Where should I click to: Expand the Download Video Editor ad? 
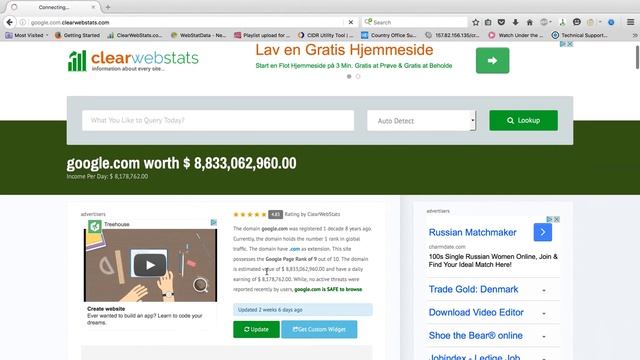544,313
